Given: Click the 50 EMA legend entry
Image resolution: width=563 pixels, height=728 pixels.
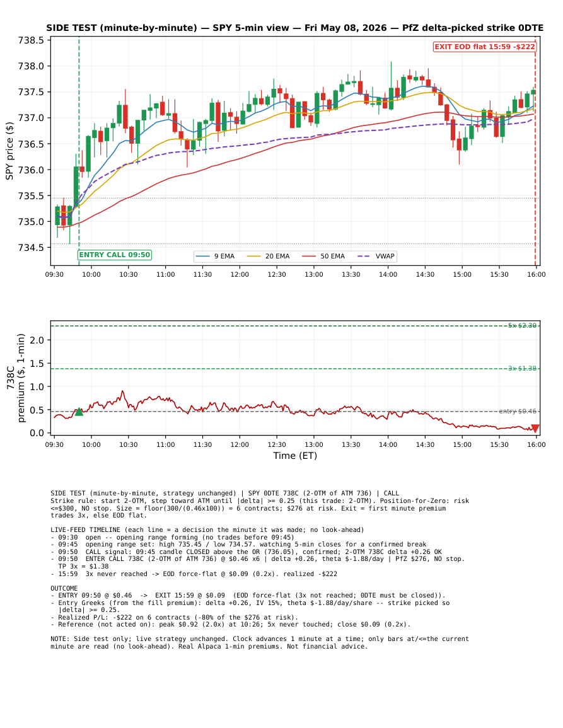Looking at the screenshot, I should pos(323,257).
